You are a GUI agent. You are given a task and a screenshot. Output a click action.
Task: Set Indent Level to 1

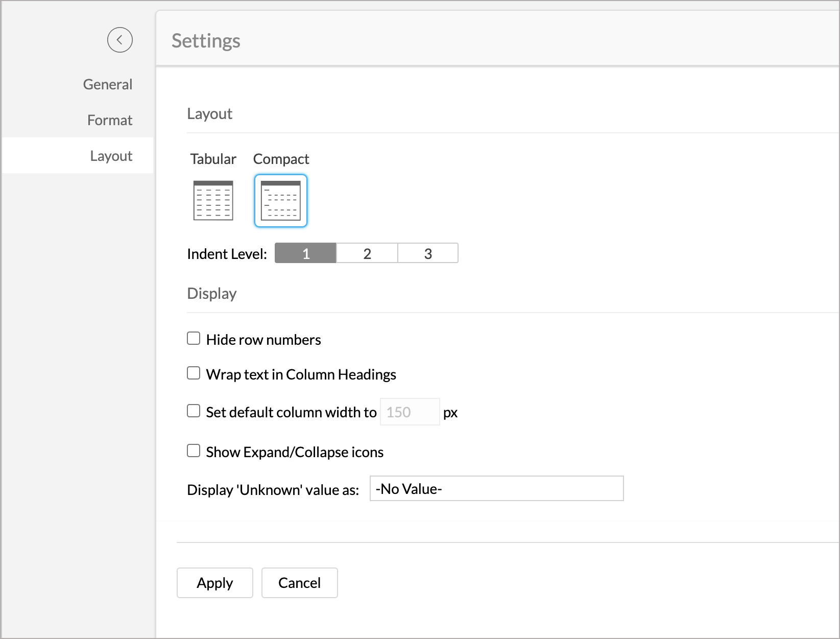click(x=305, y=253)
